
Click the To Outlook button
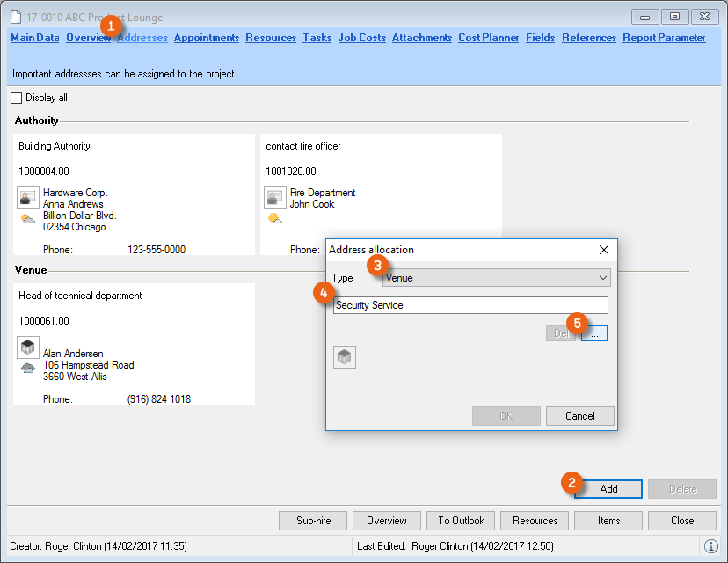[x=461, y=521]
